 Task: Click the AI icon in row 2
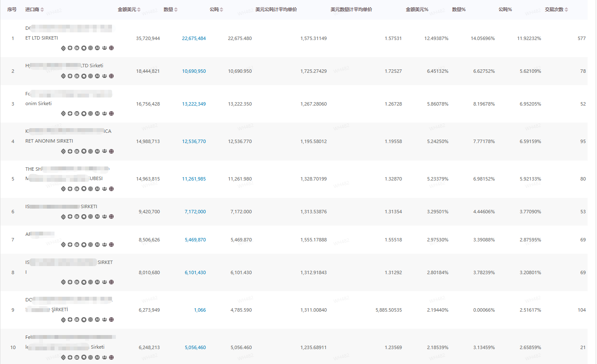[x=98, y=76]
